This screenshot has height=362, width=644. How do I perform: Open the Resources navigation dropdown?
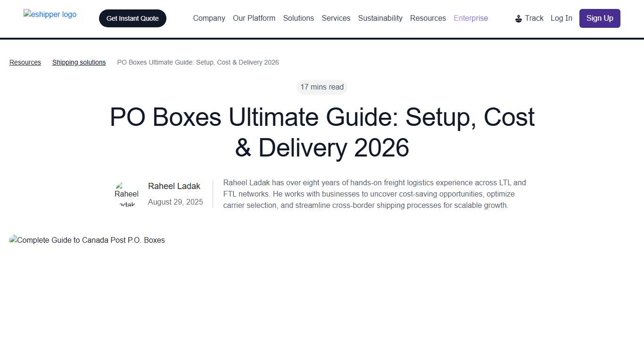pos(428,18)
